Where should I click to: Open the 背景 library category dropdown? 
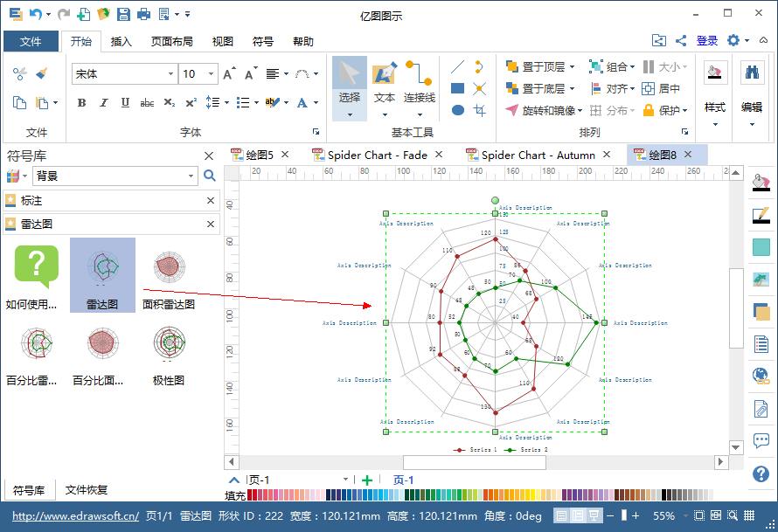tap(191, 176)
